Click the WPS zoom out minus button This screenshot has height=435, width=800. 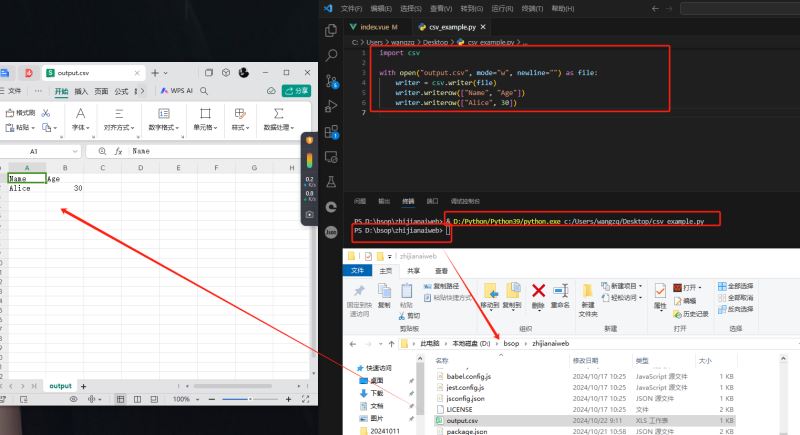(212, 399)
